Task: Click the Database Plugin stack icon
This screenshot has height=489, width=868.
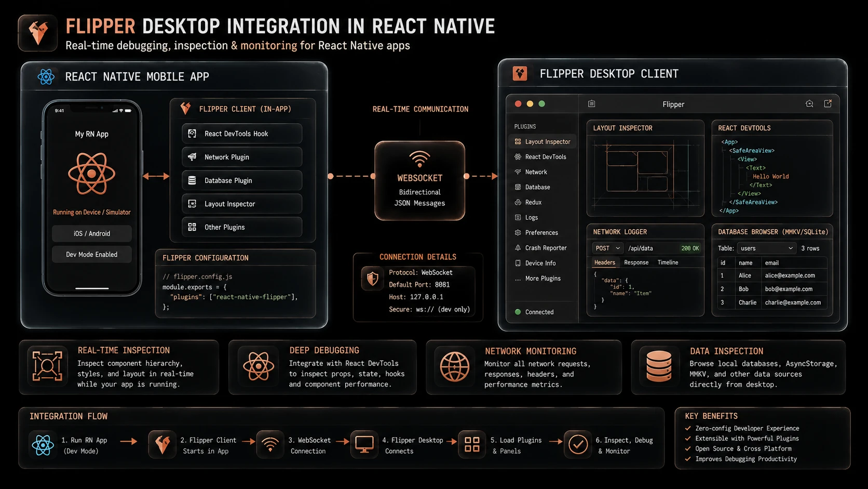Action: tap(192, 180)
